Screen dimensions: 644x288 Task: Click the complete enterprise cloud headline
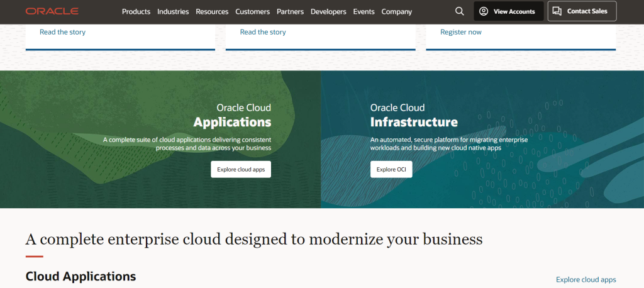[x=254, y=240]
